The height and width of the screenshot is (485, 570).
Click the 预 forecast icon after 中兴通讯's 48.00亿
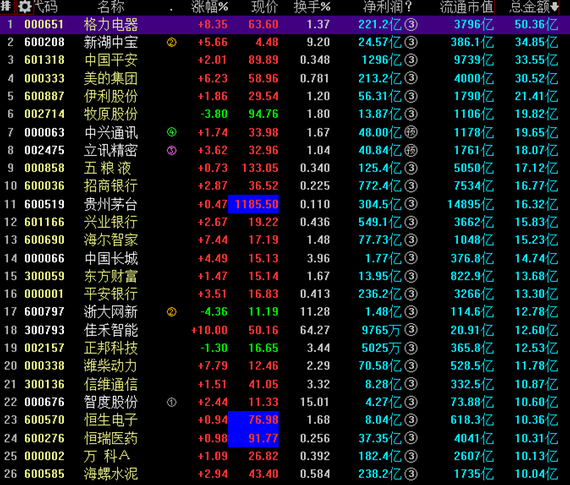411,132
